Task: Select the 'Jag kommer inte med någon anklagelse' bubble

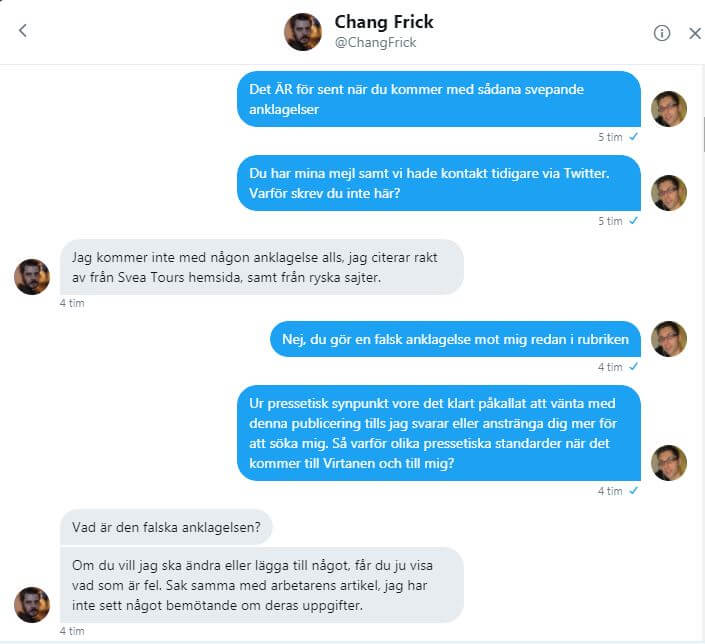Action: click(262, 266)
